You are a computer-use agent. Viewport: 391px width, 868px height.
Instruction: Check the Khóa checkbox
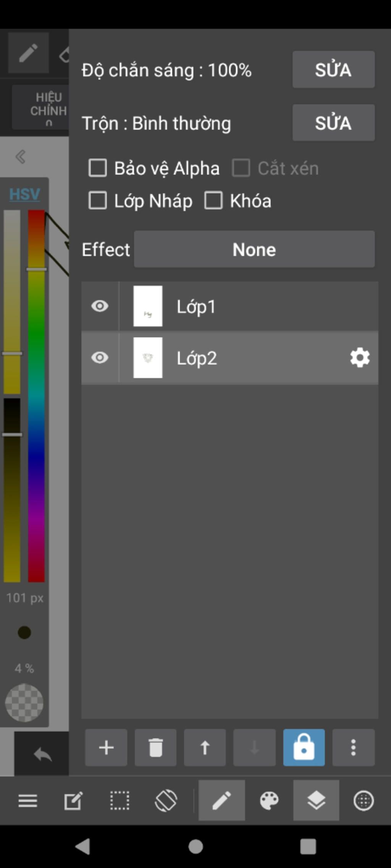(213, 200)
